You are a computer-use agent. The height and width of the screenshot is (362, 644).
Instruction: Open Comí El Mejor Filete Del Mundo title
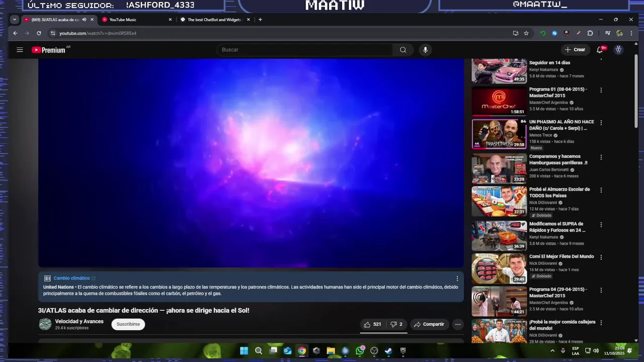(x=561, y=256)
